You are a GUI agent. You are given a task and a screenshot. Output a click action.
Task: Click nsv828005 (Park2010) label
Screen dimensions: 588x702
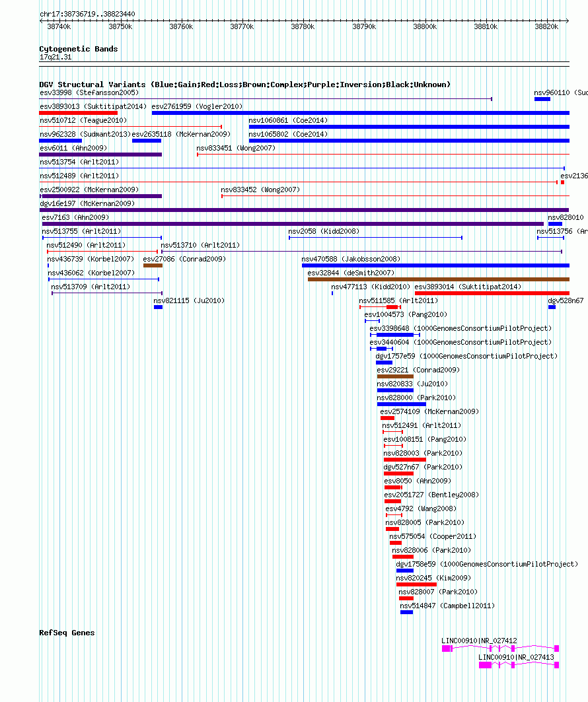click(425, 523)
